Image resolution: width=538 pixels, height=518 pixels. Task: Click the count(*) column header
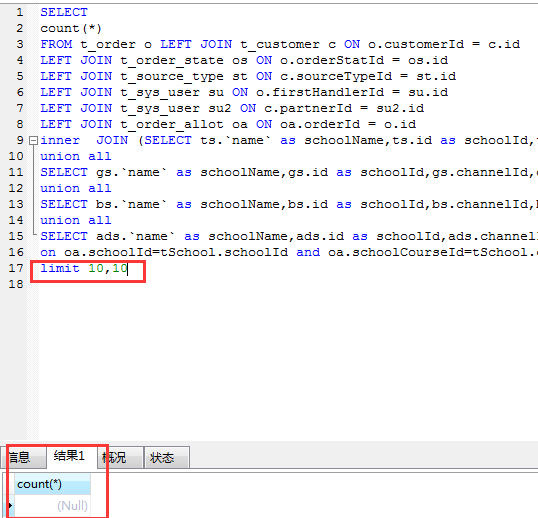click(x=52, y=484)
